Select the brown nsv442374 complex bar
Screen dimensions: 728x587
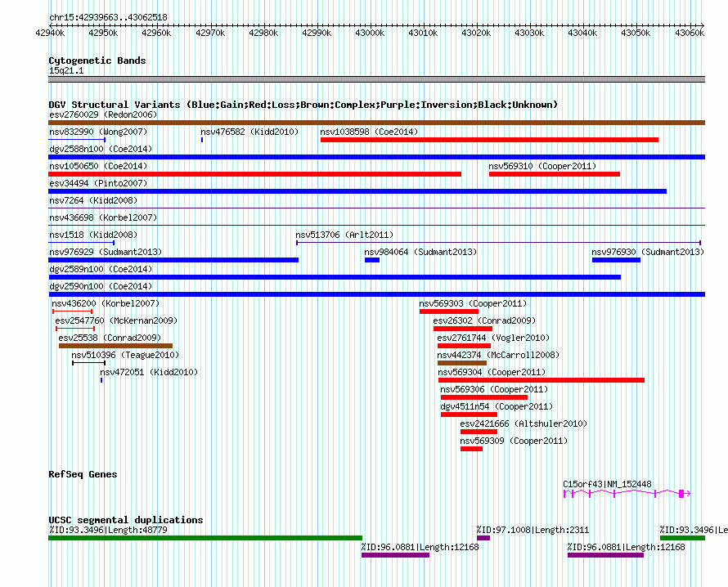click(462, 363)
